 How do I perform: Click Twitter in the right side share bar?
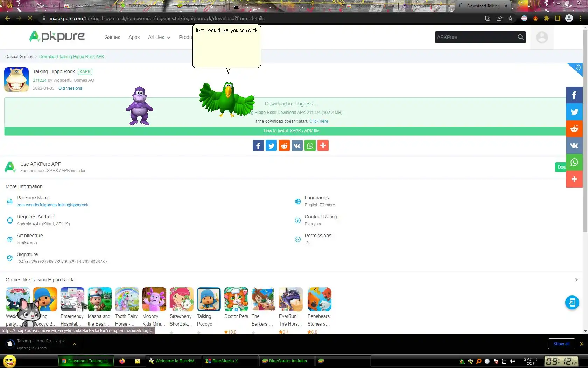tap(574, 112)
